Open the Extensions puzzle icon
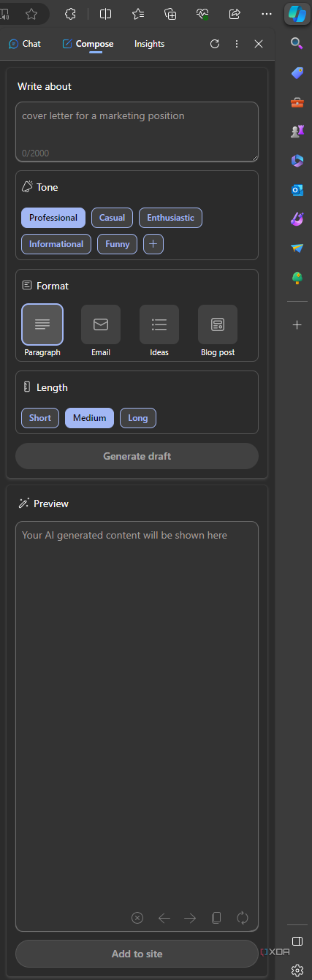 pyautogui.click(x=71, y=14)
